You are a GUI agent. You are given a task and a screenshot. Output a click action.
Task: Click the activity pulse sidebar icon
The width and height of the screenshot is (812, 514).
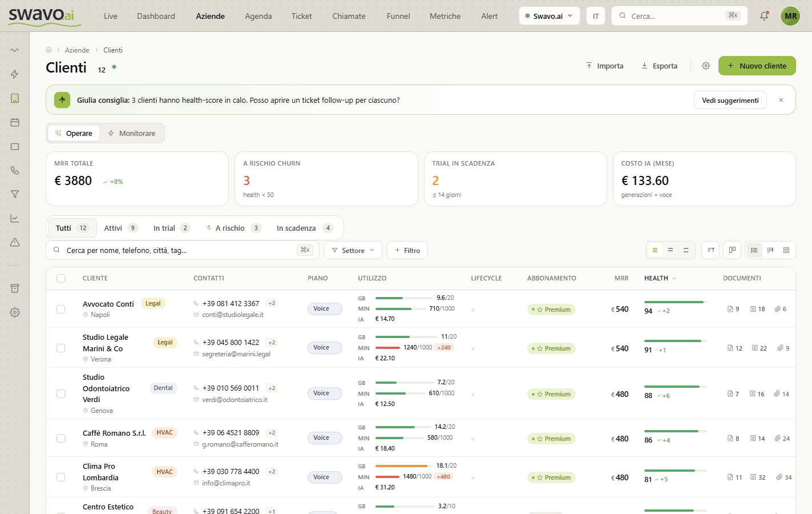[15, 50]
